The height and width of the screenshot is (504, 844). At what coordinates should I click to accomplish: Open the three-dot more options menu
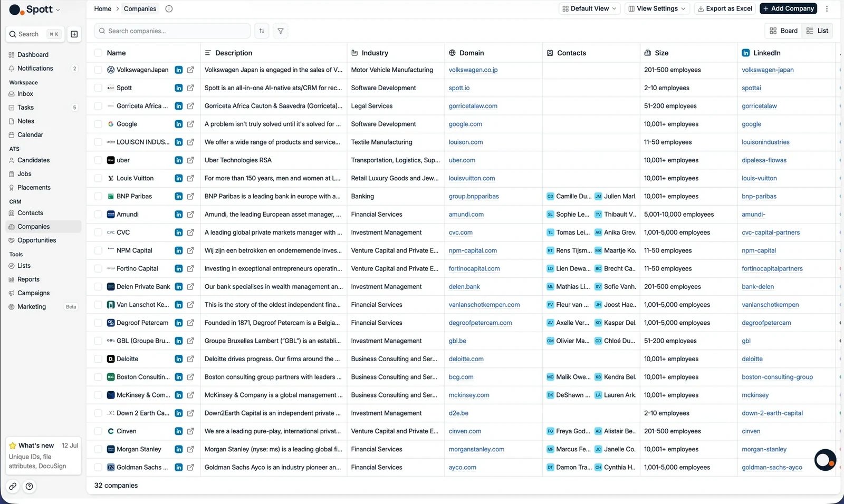click(x=827, y=9)
